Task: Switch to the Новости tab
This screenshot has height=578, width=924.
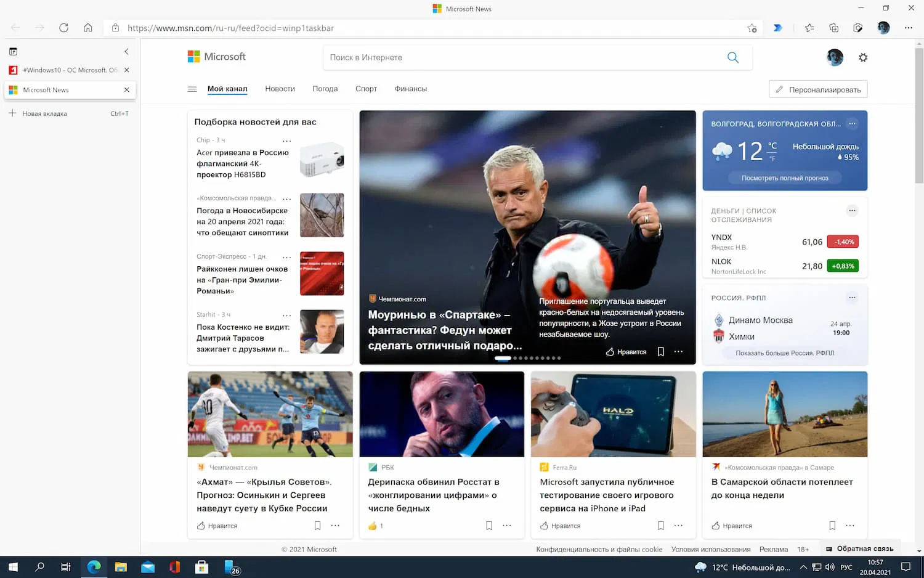Action: click(x=280, y=89)
